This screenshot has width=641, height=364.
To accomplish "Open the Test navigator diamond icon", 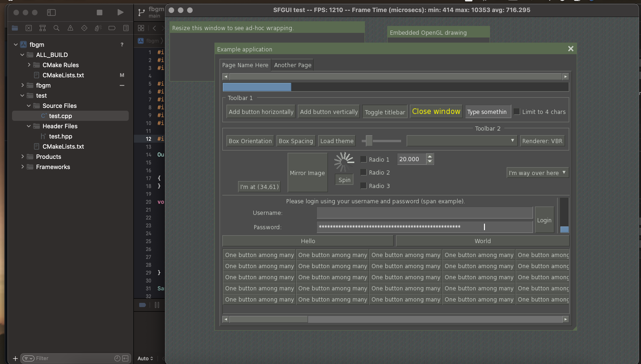I will (x=84, y=28).
